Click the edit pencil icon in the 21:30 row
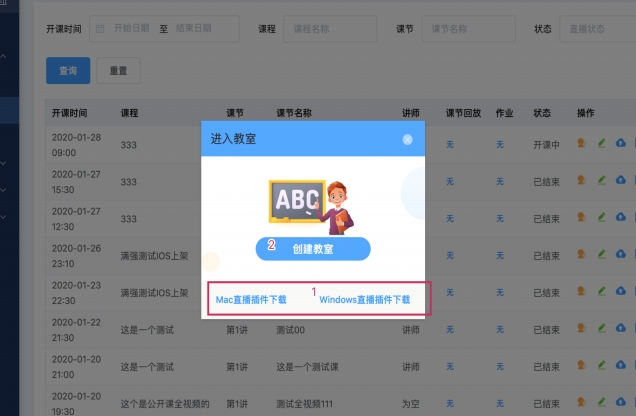Screen dimensions: 636x416 click(602, 329)
